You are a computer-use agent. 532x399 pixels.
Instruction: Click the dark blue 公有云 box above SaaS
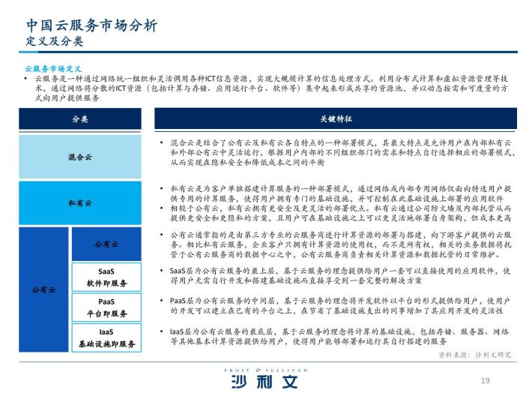106,244
